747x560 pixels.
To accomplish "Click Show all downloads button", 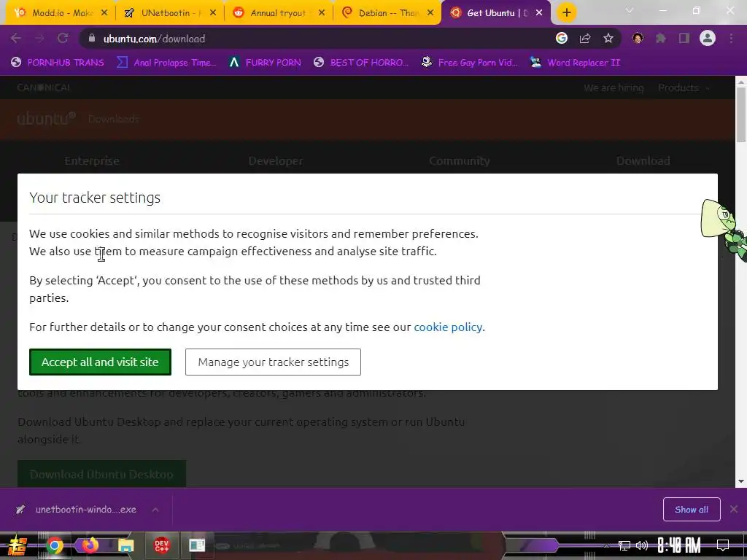I will pyautogui.click(x=692, y=510).
